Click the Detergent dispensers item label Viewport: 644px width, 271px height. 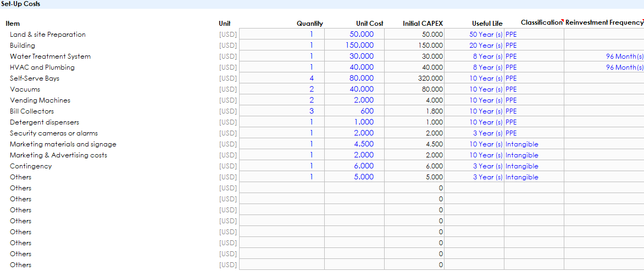(x=44, y=122)
